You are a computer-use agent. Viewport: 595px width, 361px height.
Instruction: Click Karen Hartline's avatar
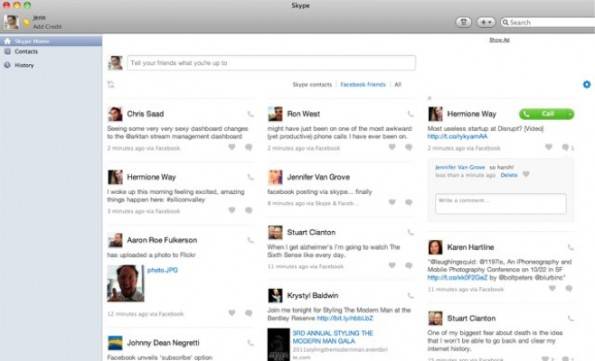click(x=435, y=247)
